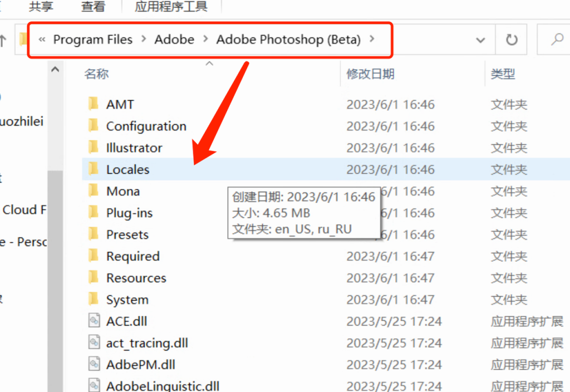
Task: Click the AdbePM.dll file icon
Action: click(94, 365)
